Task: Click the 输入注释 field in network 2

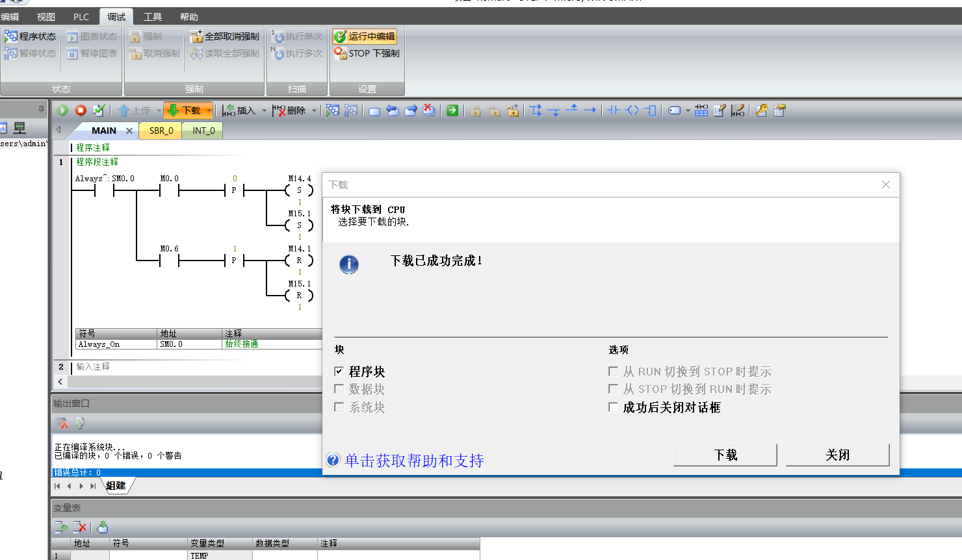Action: (x=93, y=366)
